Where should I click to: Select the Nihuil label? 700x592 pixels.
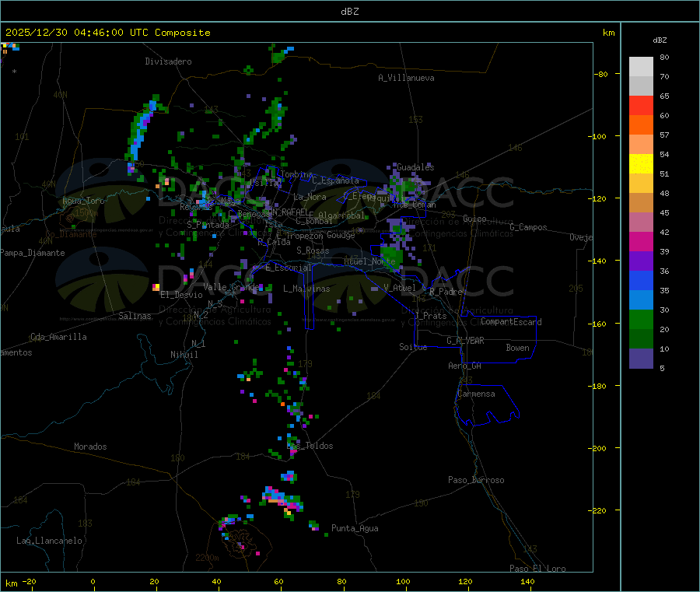184,355
